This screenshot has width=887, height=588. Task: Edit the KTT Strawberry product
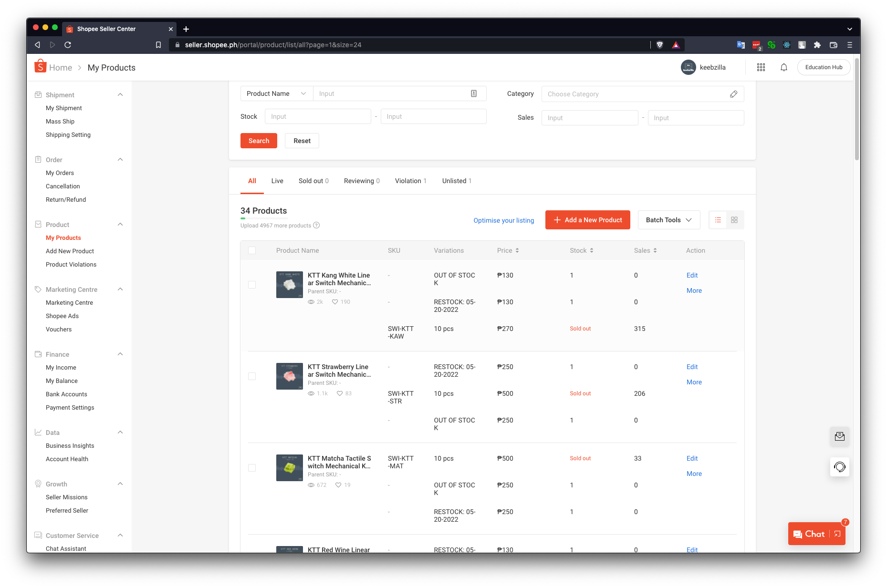point(692,367)
